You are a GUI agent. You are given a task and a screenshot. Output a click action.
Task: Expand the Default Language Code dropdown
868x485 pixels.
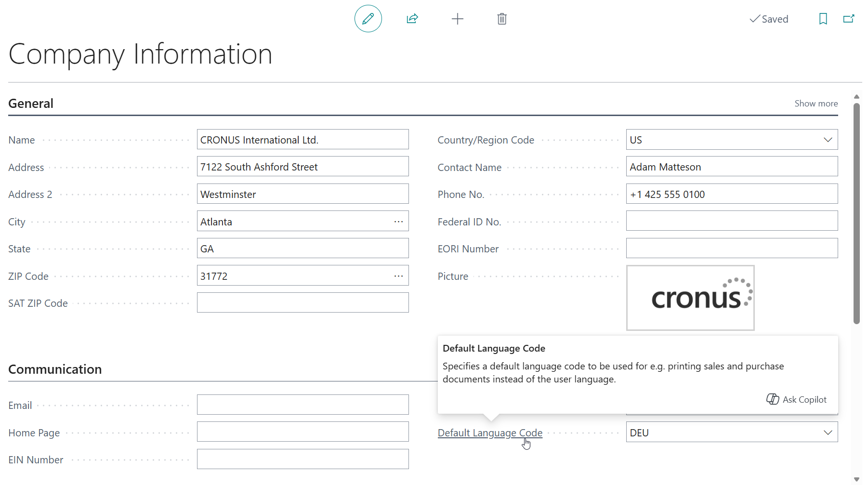click(x=828, y=433)
